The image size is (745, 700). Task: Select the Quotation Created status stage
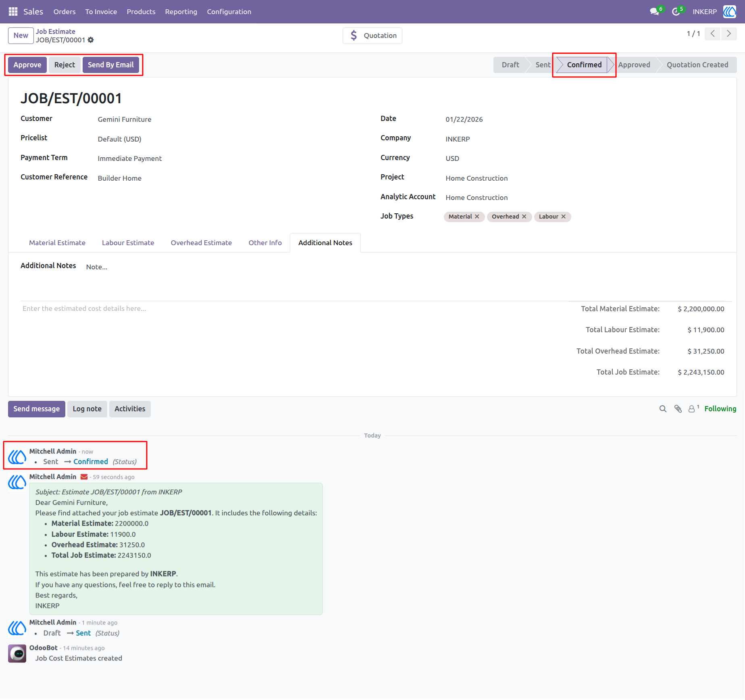click(x=697, y=65)
